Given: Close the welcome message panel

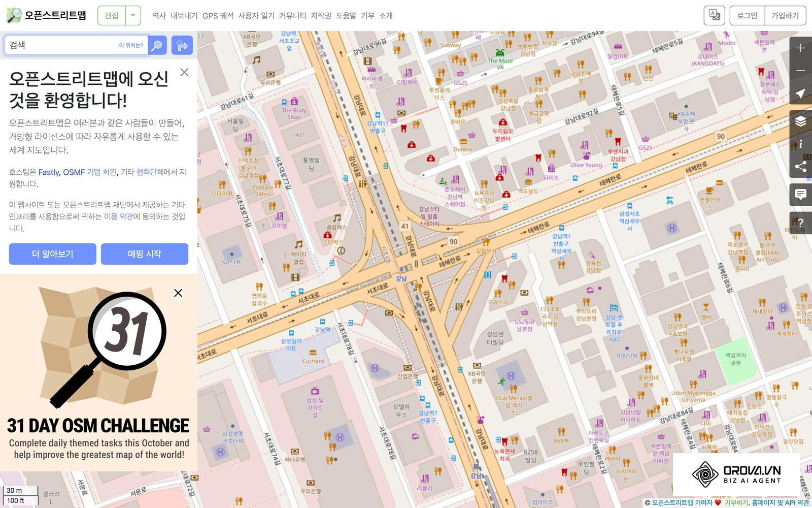Looking at the screenshot, I should pyautogui.click(x=184, y=72).
